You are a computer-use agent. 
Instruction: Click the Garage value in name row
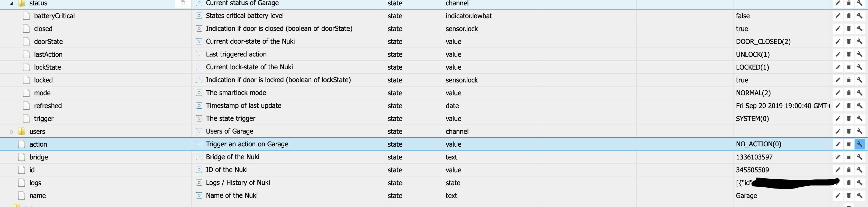[746, 195]
